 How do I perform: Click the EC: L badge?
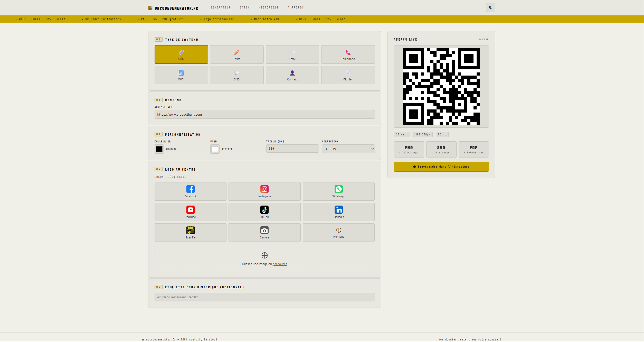click(442, 134)
